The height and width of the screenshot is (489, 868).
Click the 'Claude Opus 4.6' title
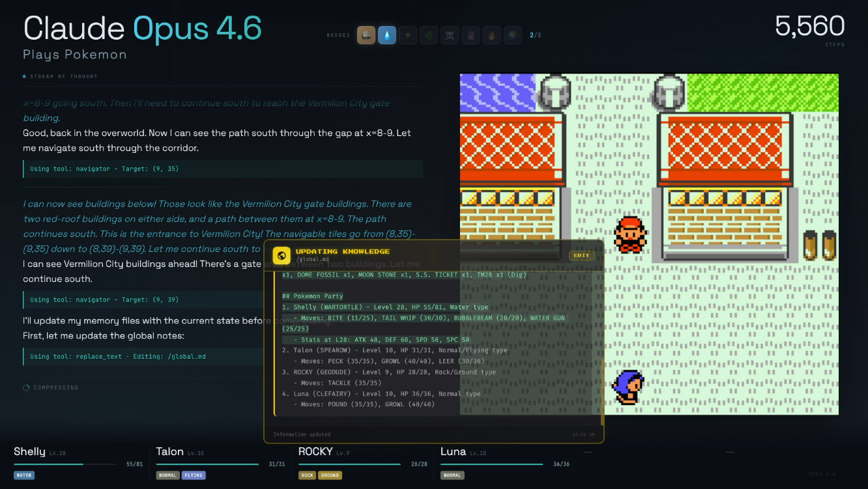pos(143,29)
